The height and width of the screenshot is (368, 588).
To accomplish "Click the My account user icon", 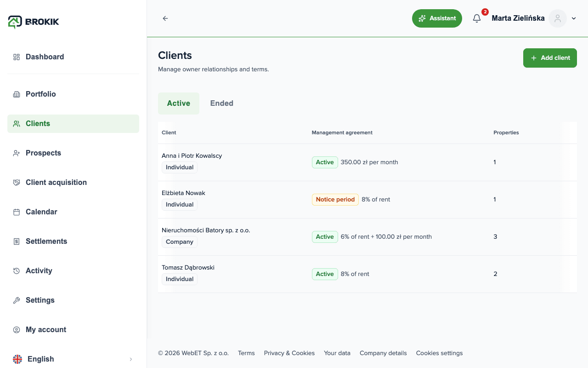I will click(x=17, y=330).
